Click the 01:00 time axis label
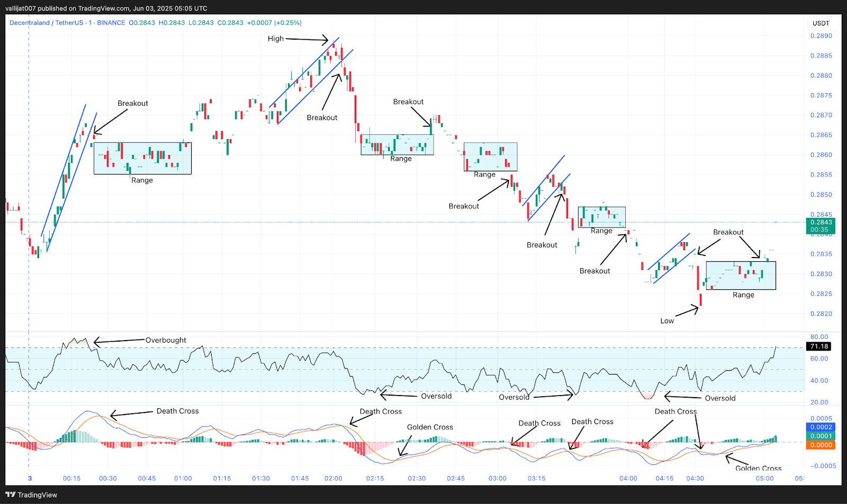Screen dimensions: 847x504 [183, 479]
